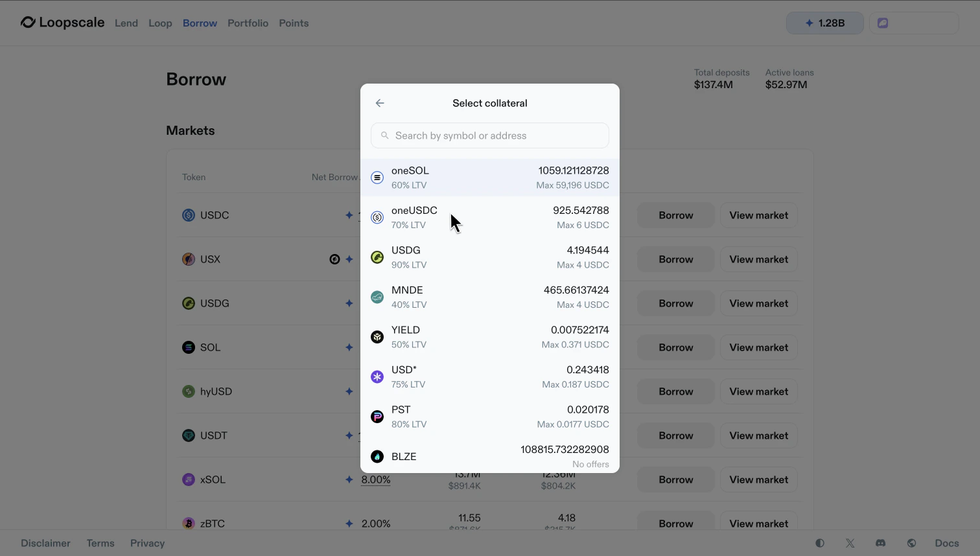
Task: Click View market for hyUSD
Action: click(759, 391)
